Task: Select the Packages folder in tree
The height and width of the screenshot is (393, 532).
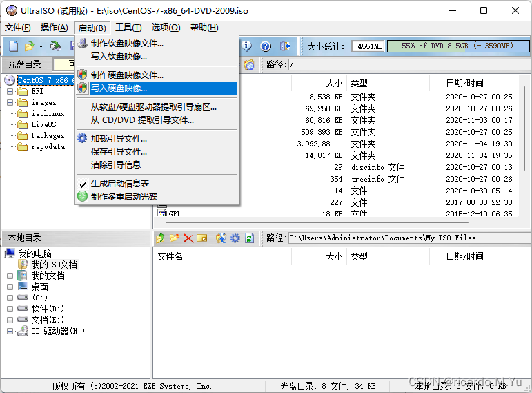Action: click(x=48, y=135)
